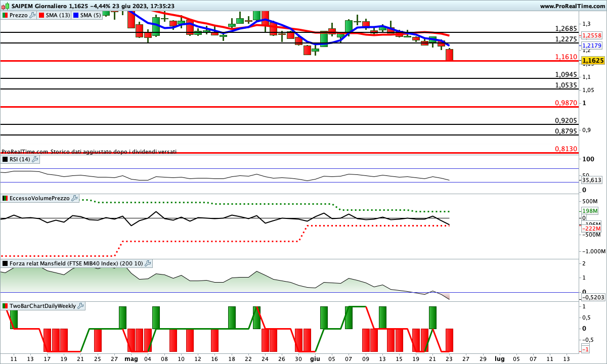Click the candlestick chart icon beside SAIPEM title

[5, 6]
